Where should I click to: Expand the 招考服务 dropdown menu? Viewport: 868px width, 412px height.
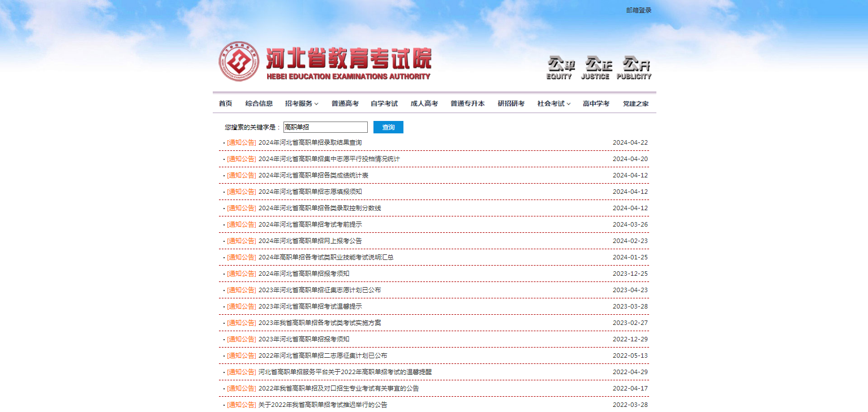pos(302,103)
